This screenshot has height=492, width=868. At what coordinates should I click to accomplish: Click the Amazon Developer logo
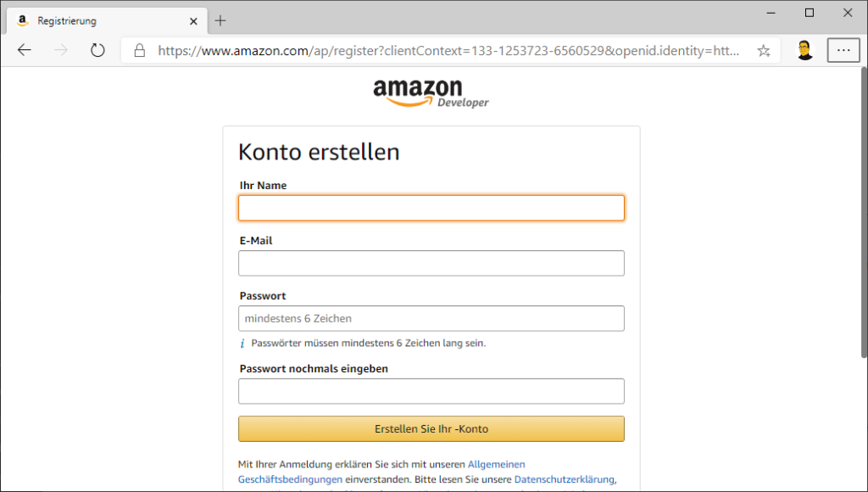[431, 92]
